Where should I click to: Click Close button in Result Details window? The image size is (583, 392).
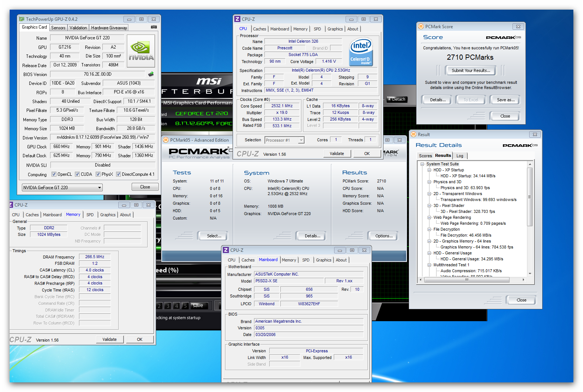pos(521,300)
